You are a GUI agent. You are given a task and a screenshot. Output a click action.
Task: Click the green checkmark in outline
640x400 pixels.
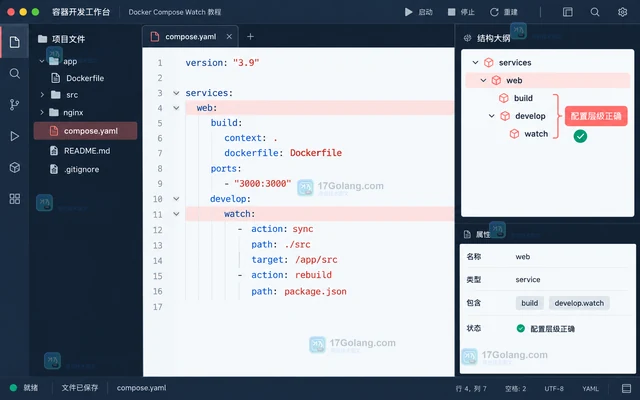(x=580, y=136)
